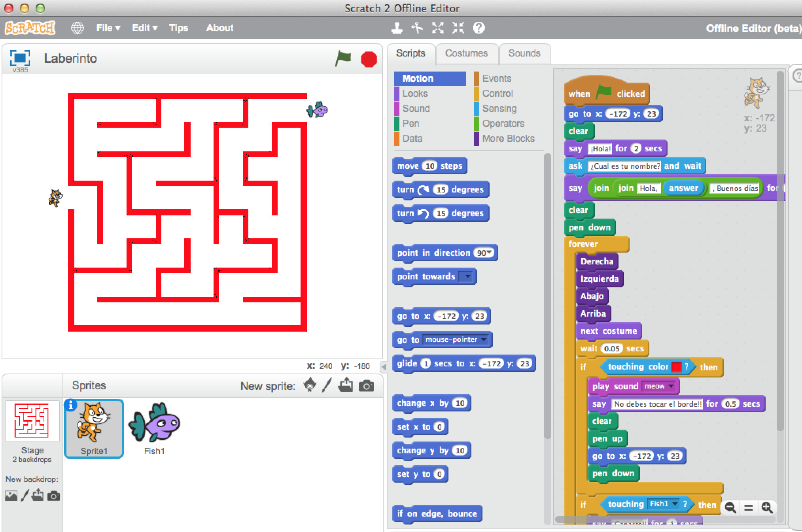Image resolution: width=802 pixels, height=532 pixels.
Task: Upload sprite from file
Action: pyautogui.click(x=346, y=385)
